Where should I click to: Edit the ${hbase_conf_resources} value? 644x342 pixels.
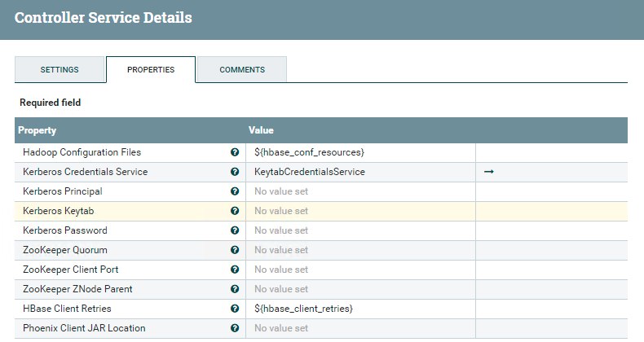(x=360, y=152)
